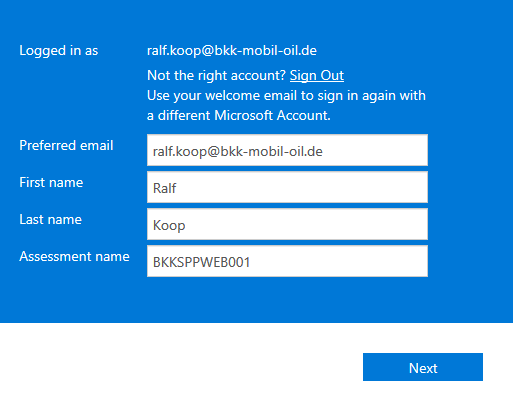
Task: Click the 'Preferred email' label text
Action: coord(66,145)
